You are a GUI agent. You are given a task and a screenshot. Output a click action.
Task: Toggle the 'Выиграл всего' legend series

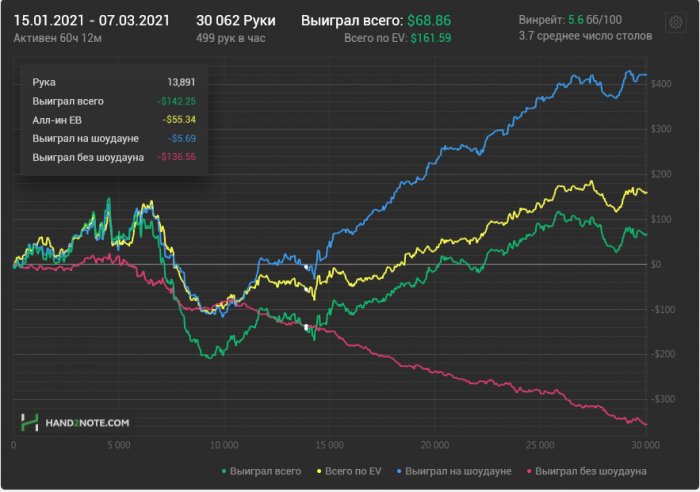pos(262,471)
